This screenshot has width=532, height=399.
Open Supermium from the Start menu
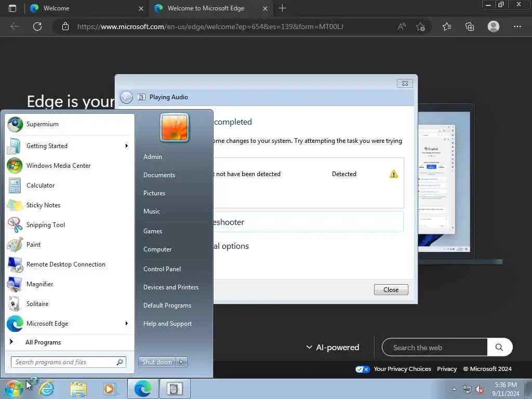coord(70,125)
